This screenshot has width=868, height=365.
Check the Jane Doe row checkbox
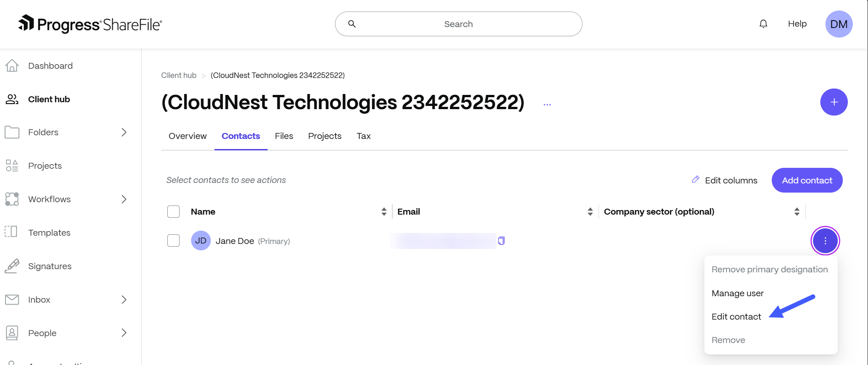173,241
